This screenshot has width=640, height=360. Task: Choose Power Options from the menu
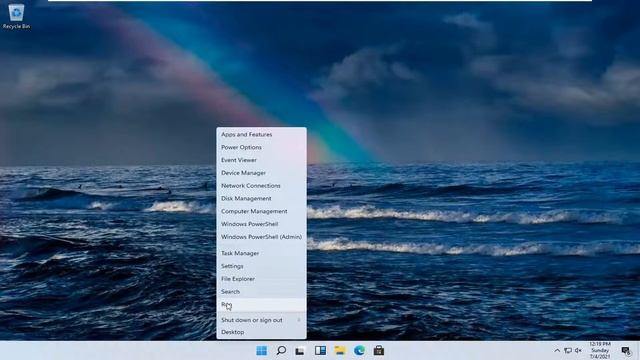coord(261,147)
